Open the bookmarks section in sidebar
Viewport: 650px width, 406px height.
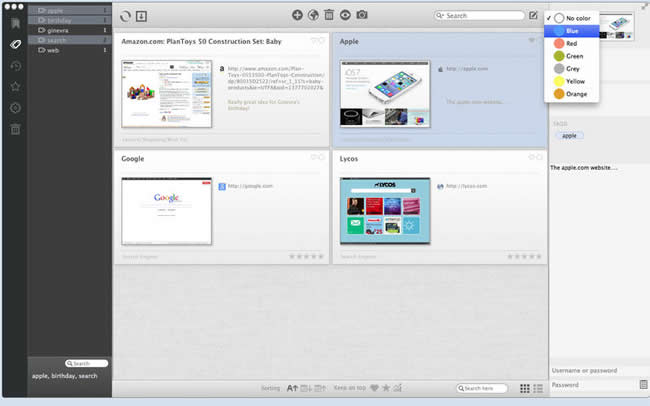pos(15,22)
